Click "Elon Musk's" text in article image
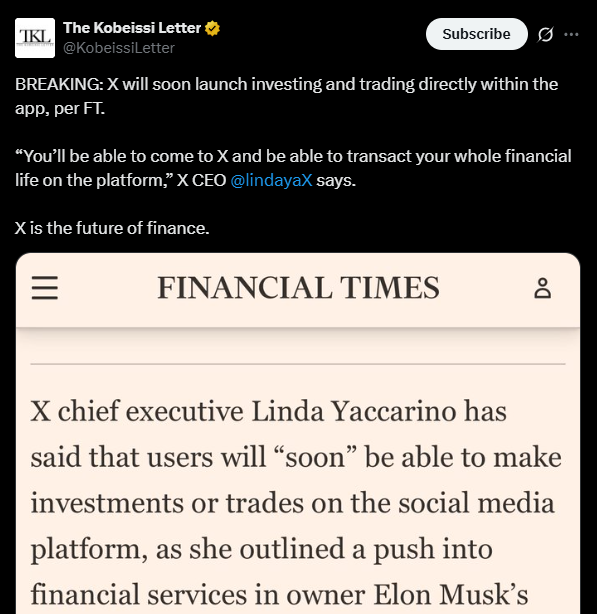The width and height of the screenshot is (597, 614). (451, 595)
